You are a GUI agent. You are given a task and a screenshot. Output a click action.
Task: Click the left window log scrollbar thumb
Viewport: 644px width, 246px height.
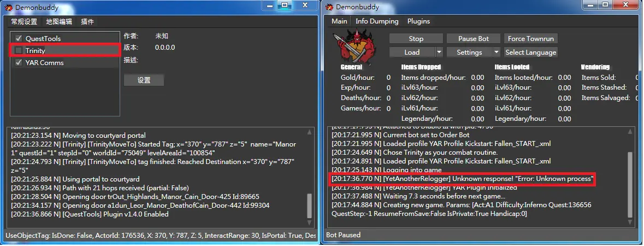click(x=309, y=205)
